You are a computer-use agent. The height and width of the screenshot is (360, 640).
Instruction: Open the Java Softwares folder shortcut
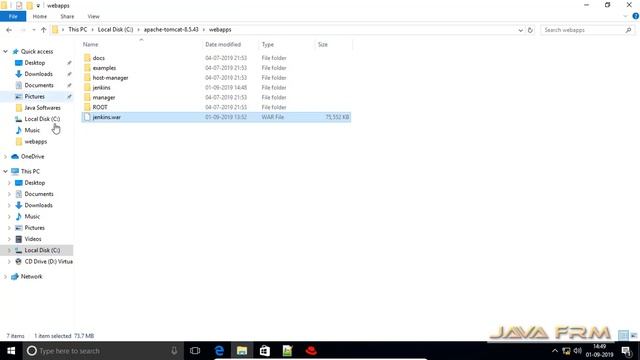click(42, 108)
